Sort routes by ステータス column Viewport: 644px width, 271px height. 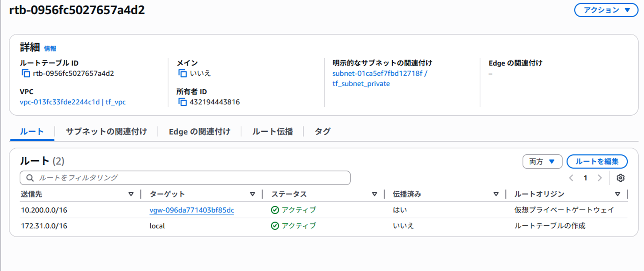(374, 194)
